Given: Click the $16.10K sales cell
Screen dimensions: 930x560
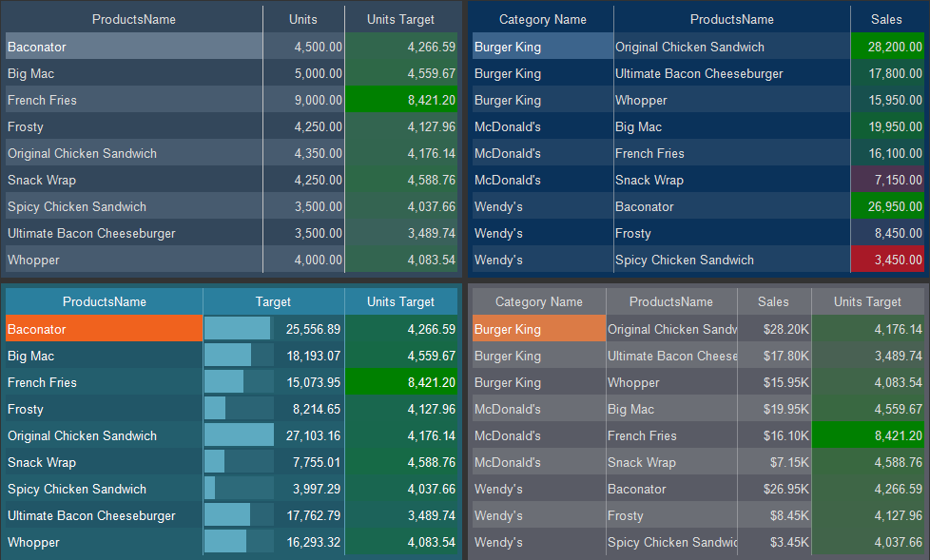Looking at the screenshot, I should click(x=774, y=435).
